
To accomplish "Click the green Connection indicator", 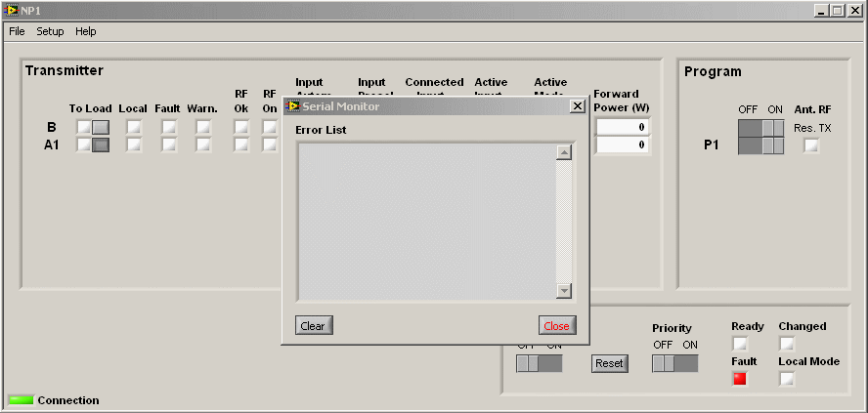I will click(x=22, y=399).
